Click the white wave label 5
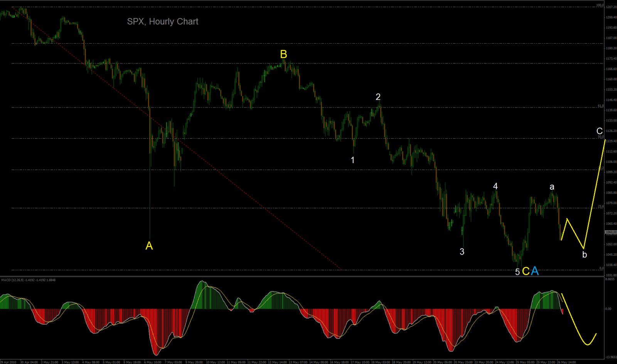This screenshot has width=617, height=364. click(x=518, y=272)
